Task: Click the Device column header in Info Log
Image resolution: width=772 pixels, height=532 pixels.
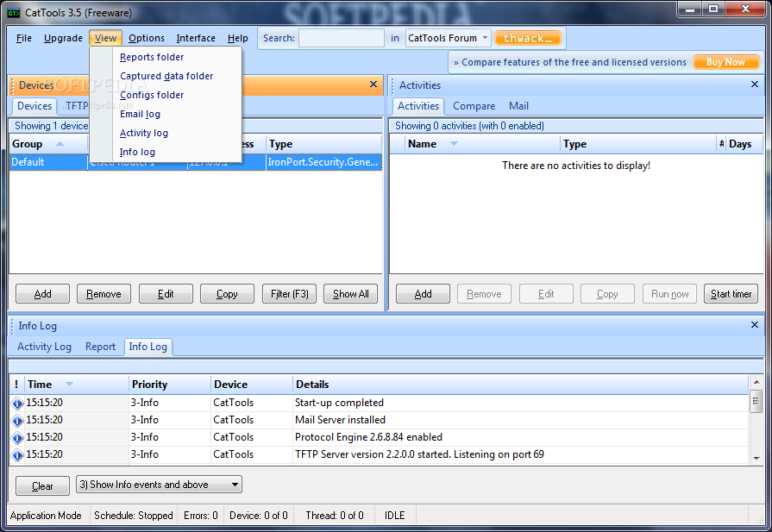Action: 252,385
